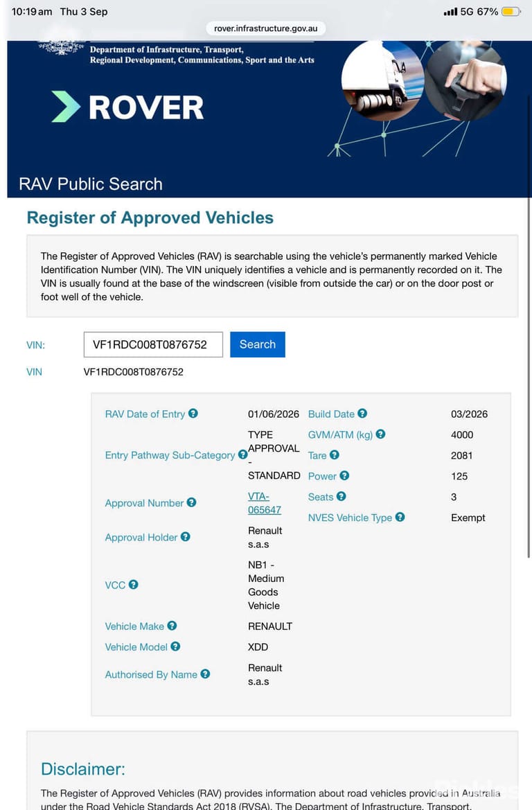The image size is (532, 810).
Task: Click the question mark next to Approval Number
Action: click(x=192, y=502)
